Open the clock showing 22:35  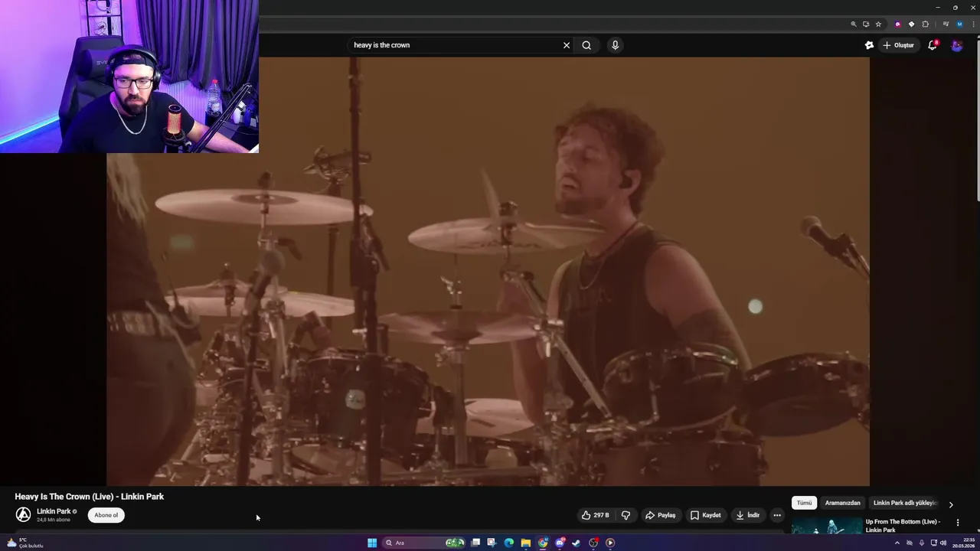963,543
